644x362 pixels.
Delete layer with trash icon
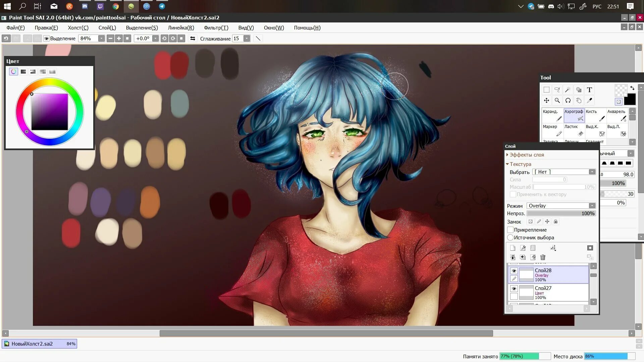coord(543,257)
